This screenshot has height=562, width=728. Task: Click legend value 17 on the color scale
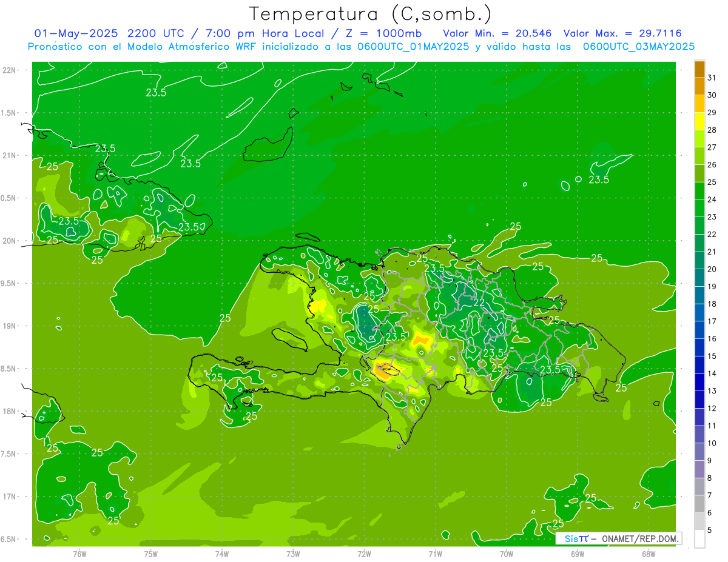pyautogui.click(x=712, y=321)
